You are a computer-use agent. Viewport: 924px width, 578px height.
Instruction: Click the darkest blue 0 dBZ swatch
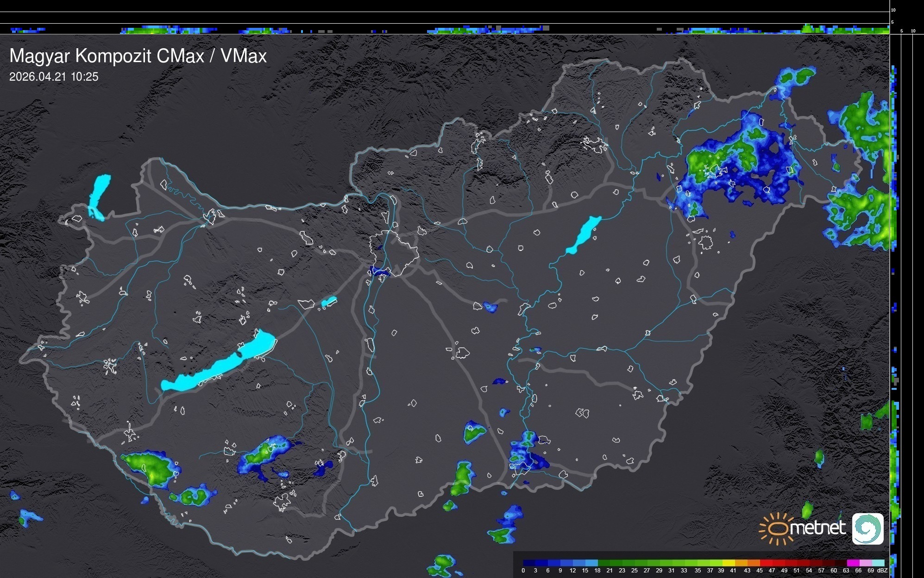[529, 563]
